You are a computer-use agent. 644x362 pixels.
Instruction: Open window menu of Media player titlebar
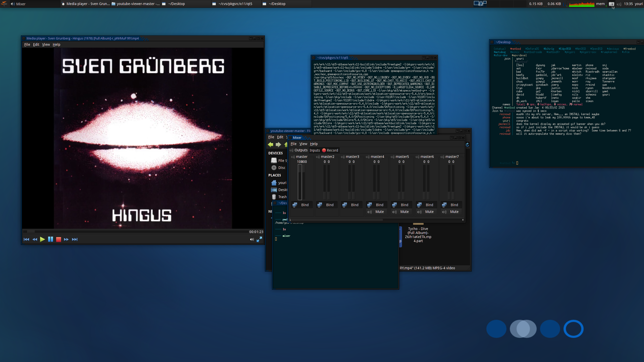point(24,38)
